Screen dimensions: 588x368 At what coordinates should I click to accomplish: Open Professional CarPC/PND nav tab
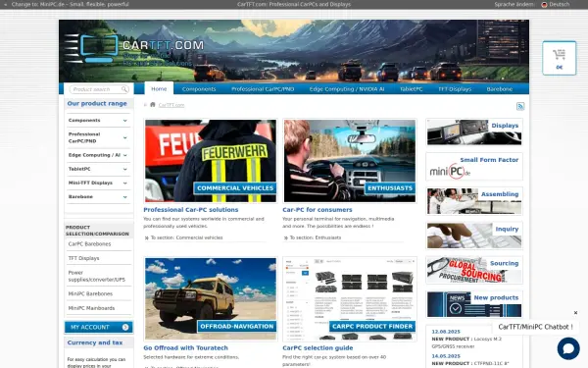[263, 89]
